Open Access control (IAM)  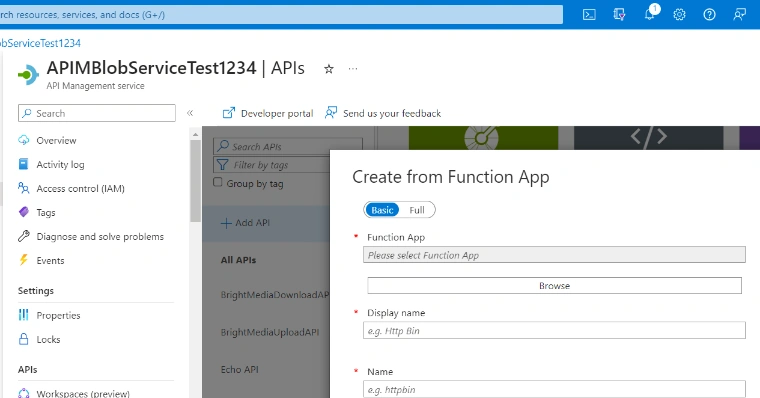tap(80, 189)
